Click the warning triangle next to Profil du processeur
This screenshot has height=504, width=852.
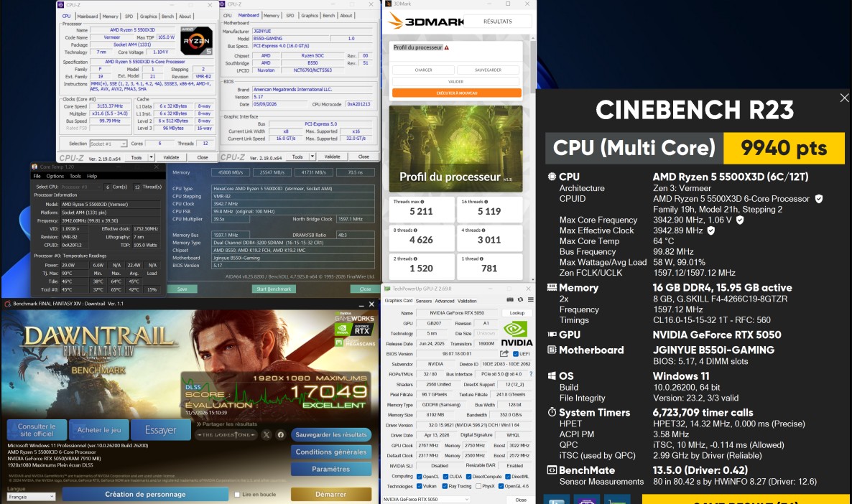point(447,48)
